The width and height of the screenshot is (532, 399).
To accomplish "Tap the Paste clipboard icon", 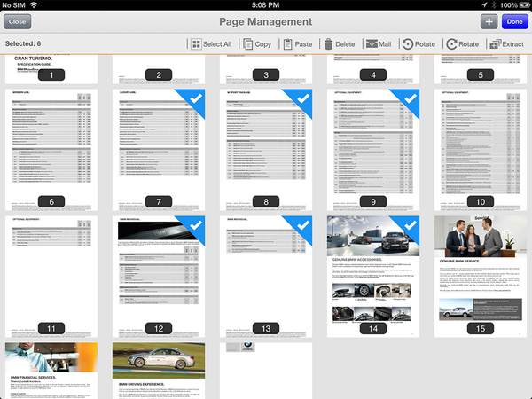I will (287, 44).
